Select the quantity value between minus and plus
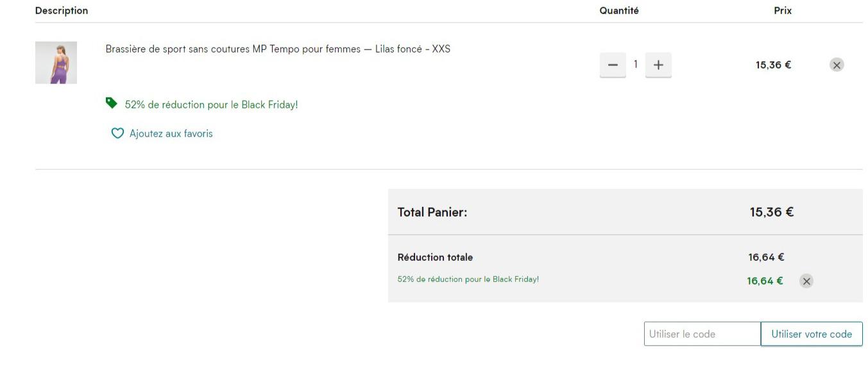 636,64
